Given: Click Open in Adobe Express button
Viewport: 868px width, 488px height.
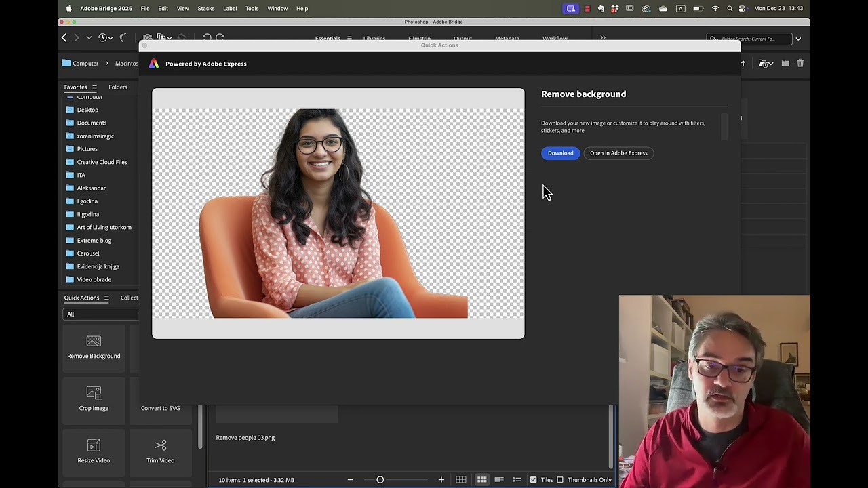Looking at the screenshot, I should (618, 153).
